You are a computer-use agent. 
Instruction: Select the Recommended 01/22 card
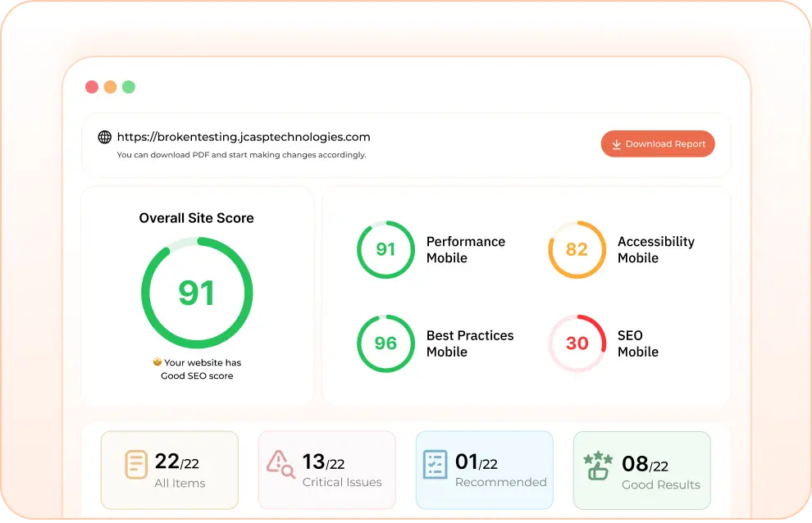(x=484, y=471)
